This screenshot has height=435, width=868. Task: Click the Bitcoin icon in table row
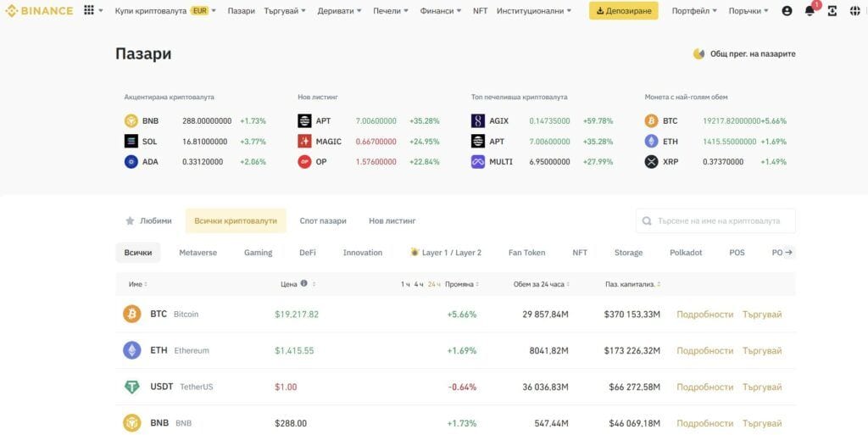tap(131, 314)
